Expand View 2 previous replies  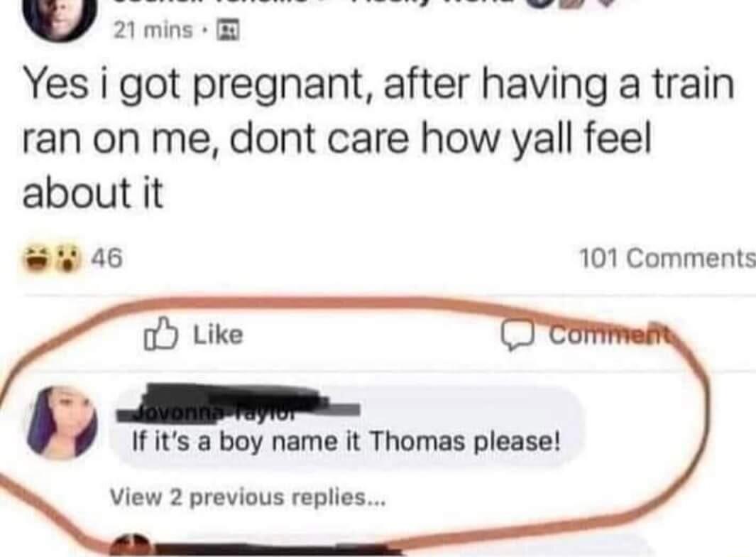coord(248,497)
